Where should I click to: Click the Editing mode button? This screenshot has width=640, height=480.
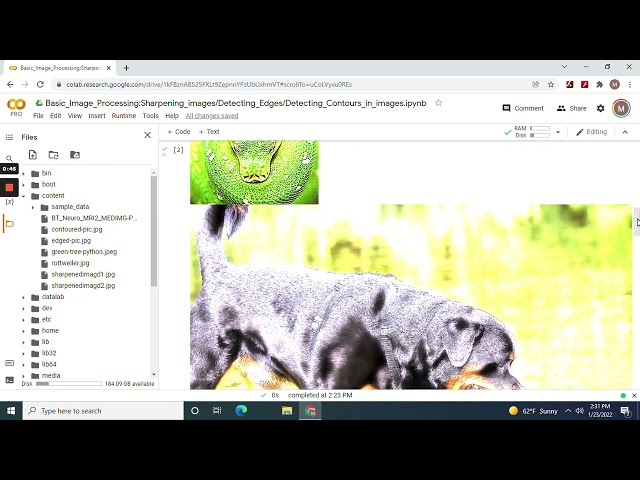click(x=591, y=132)
